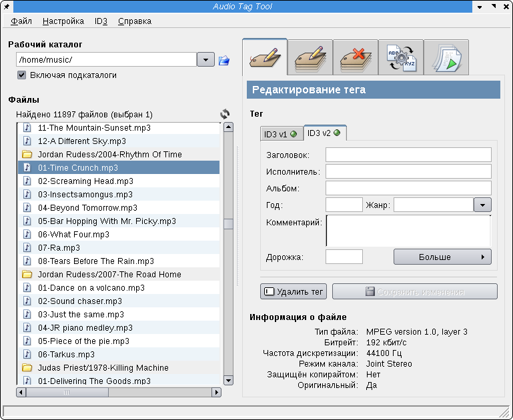Screen dimensions: 513x420
Task: Click the Заголовок input field
Action: pos(408,155)
